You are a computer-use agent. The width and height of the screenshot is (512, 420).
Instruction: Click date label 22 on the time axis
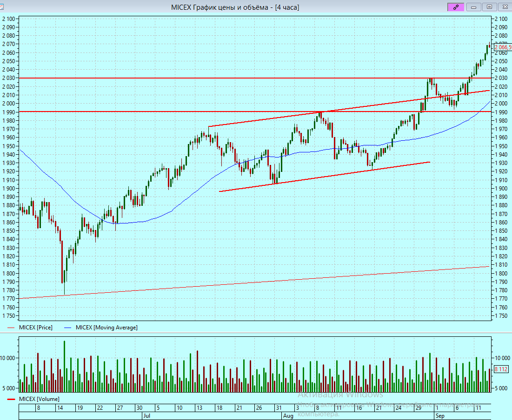100,407
